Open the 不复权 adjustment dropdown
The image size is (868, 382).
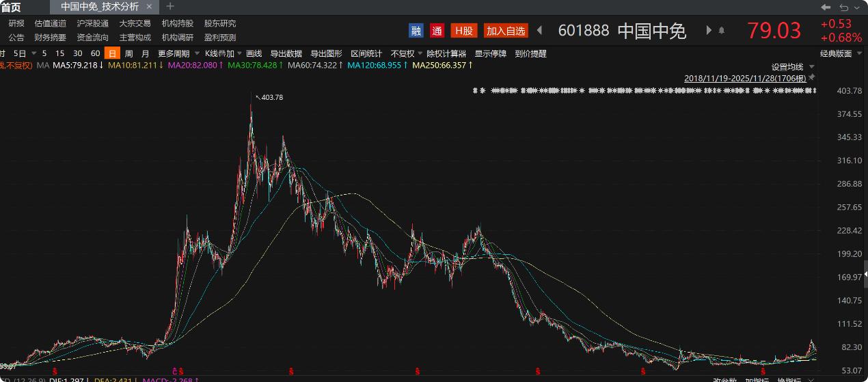coord(406,53)
